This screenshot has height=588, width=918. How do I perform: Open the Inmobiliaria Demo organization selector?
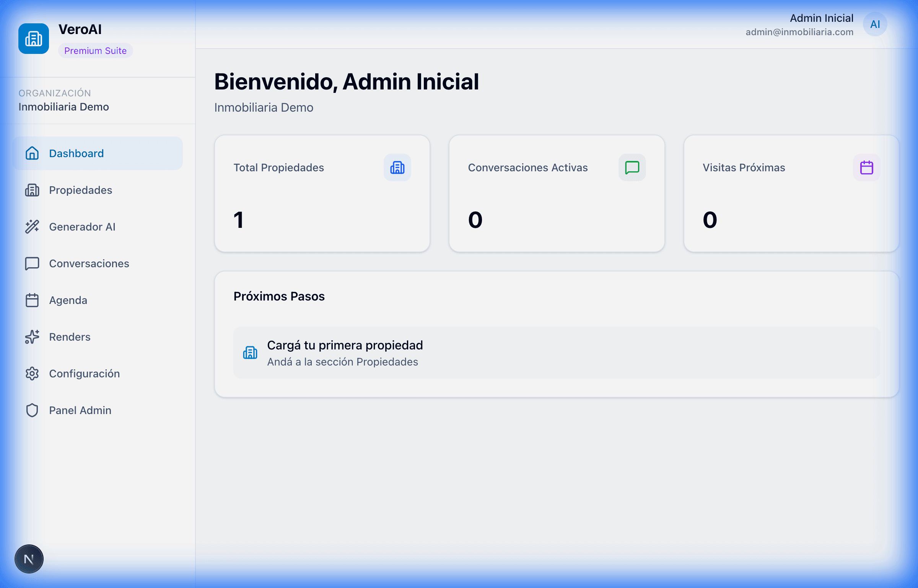click(x=64, y=107)
